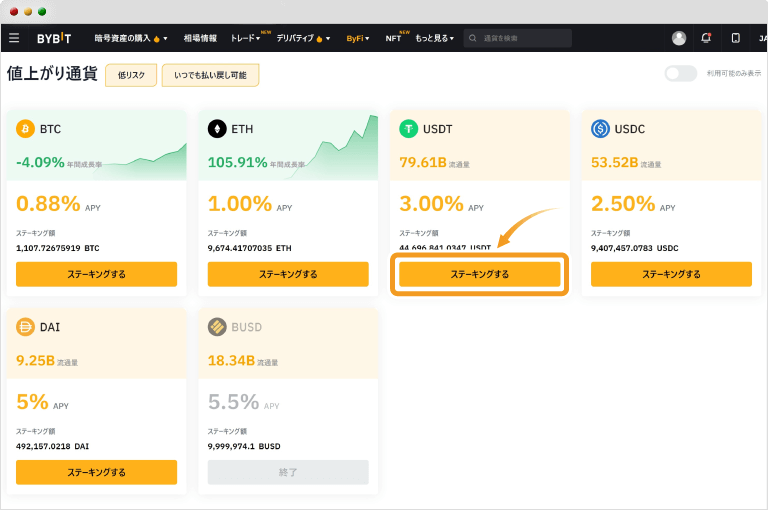Click the ETH coin icon
Image resolution: width=768 pixels, height=510 pixels.
217,129
